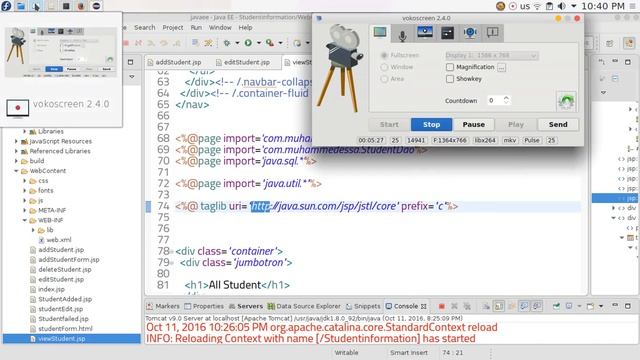Viewport: 640px width, 360px height.
Task: Click the volume speaker tray icon
Action: (x=562, y=6)
